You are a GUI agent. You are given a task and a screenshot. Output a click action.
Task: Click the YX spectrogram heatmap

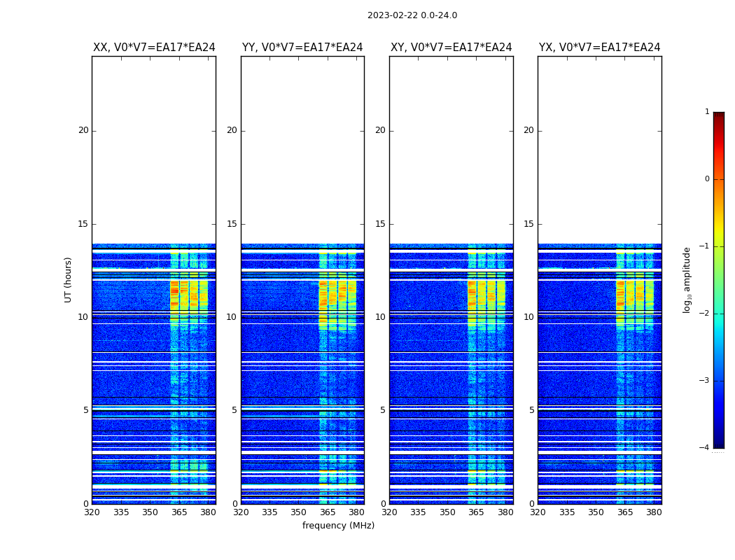[x=600, y=280]
